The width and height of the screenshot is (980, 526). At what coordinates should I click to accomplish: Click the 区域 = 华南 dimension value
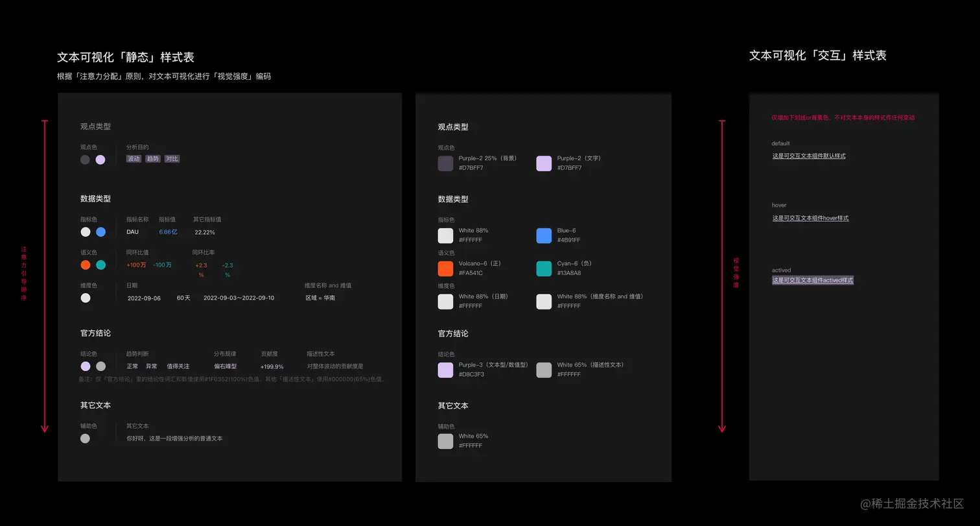320,298
